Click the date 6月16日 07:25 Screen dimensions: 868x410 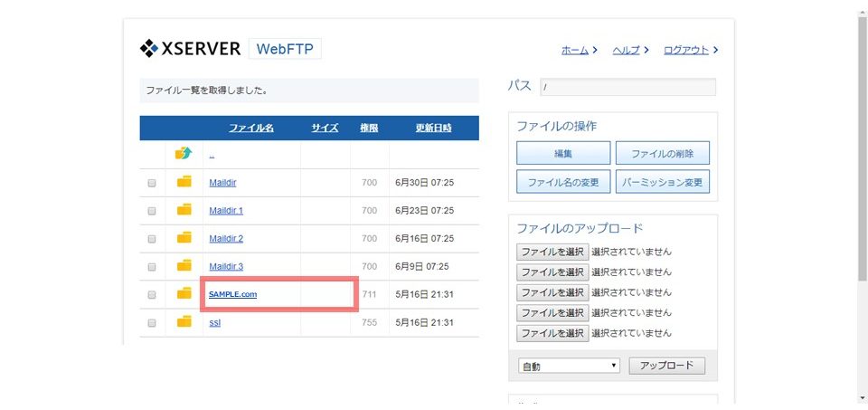pyautogui.click(x=425, y=239)
